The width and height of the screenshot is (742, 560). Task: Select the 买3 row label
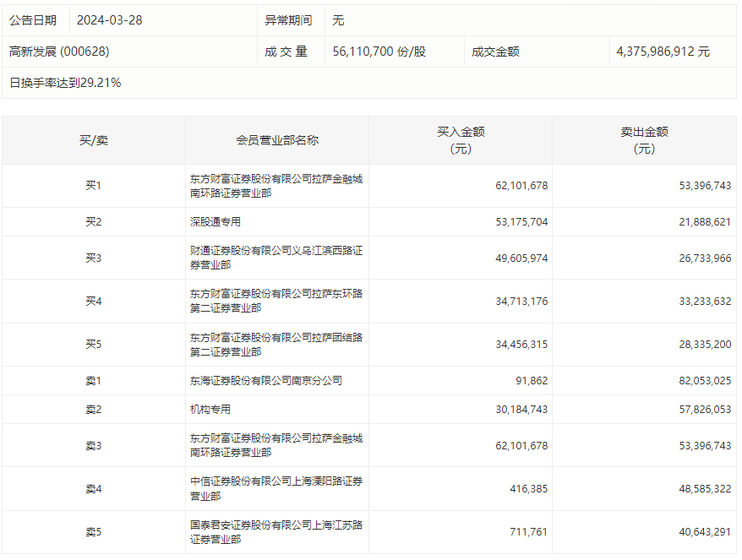pyautogui.click(x=94, y=258)
